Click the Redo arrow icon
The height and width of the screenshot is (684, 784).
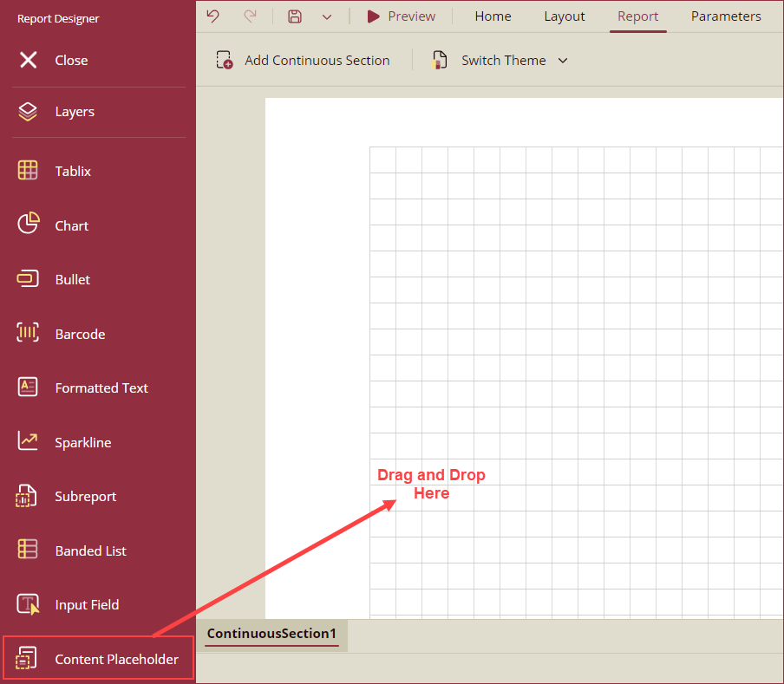(250, 16)
